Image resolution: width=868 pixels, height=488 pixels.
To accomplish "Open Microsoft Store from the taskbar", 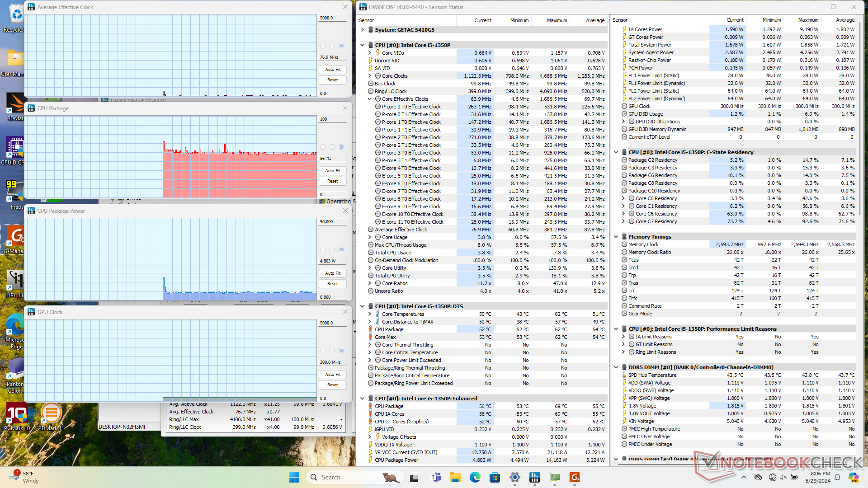I will pos(495,477).
